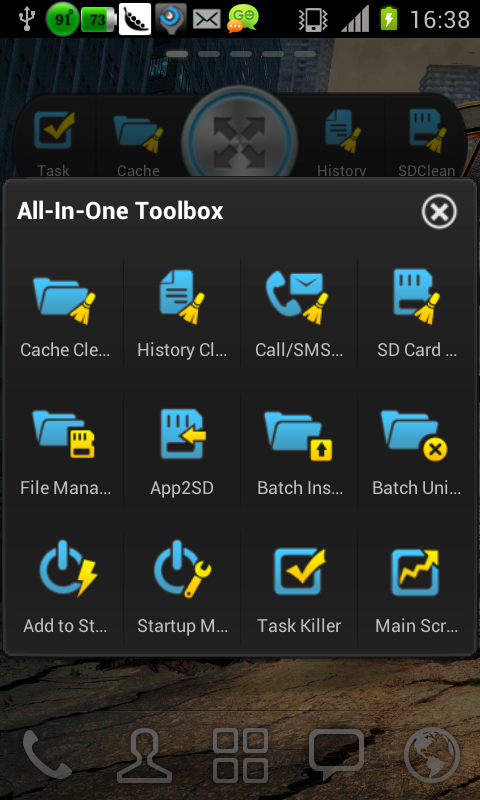Open the app drawer grid icon
Viewport: 480px width, 800px height.
240,756
